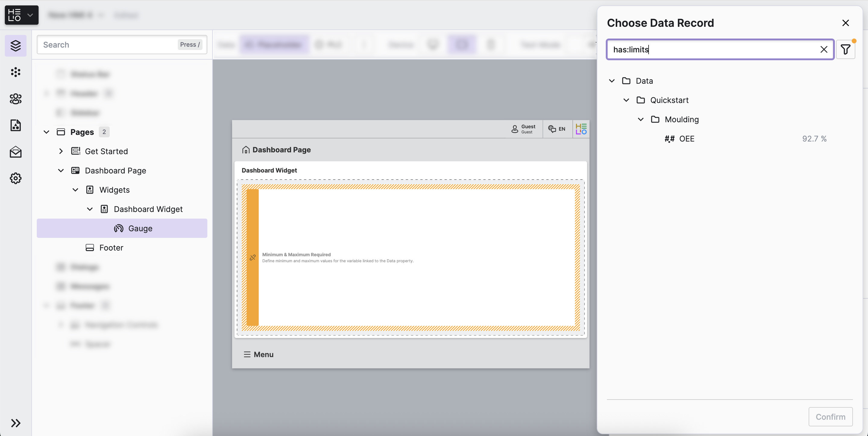Viewport: 868px width, 436px height.
Task: Open the Menu in preview footer
Action: (259, 354)
